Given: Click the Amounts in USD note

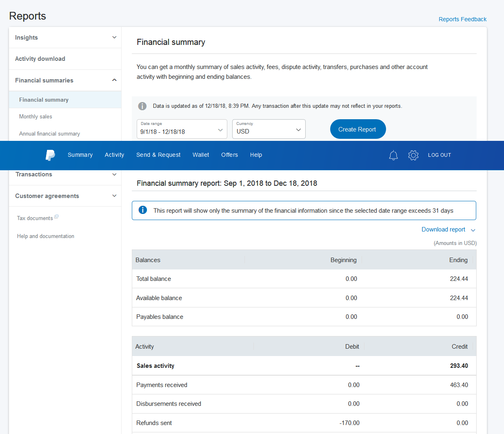Looking at the screenshot, I should tap(455, 243).
